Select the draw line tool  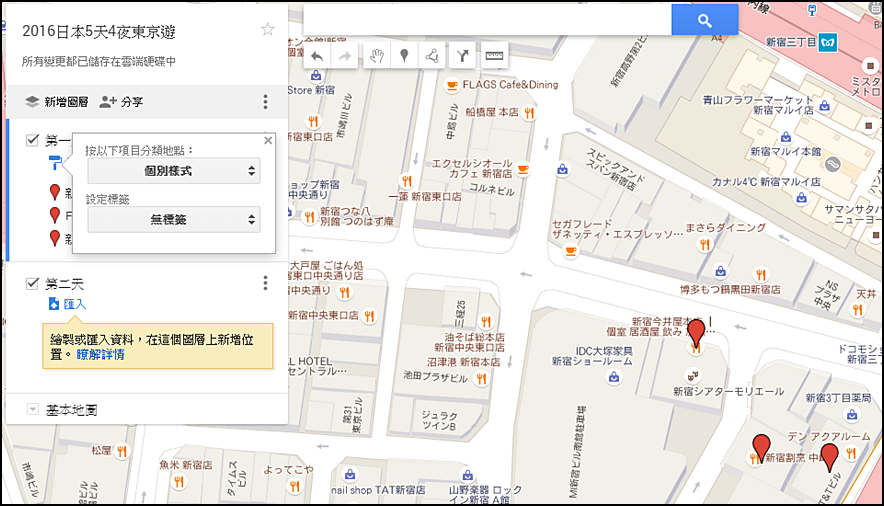coord(432,55)
